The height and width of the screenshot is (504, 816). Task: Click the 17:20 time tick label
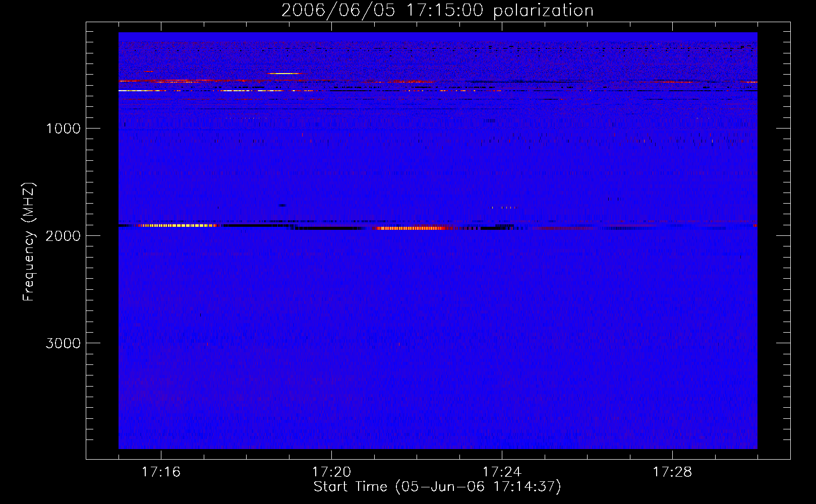tap(331, 472)
